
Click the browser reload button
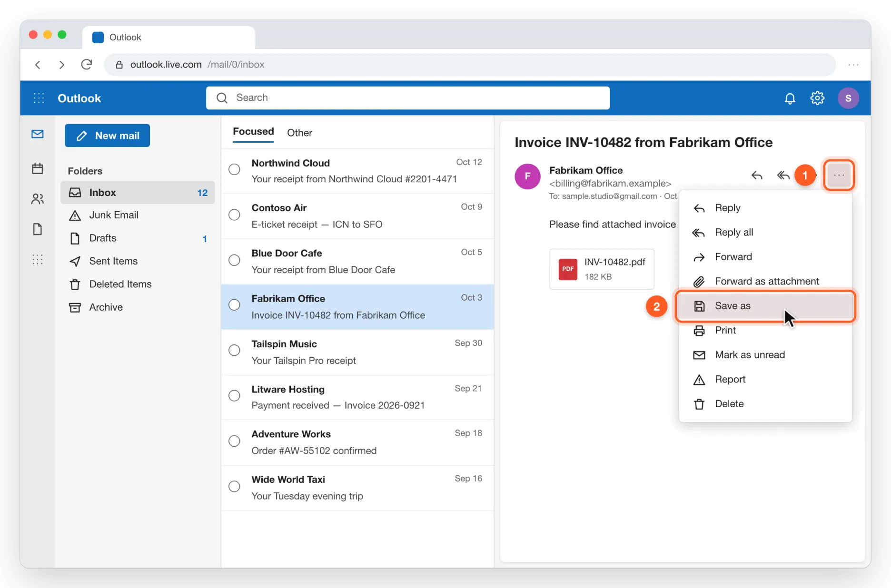point(86,64)
